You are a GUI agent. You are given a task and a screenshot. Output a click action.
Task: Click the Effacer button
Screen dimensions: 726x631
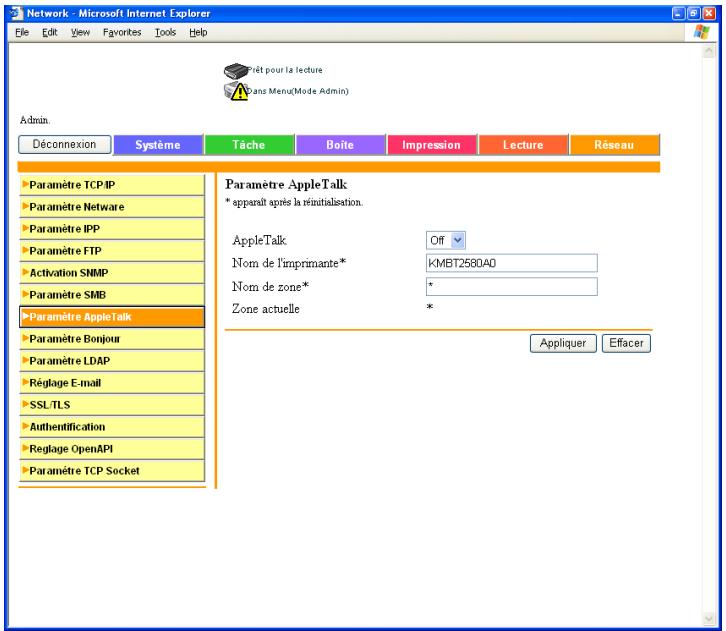tap(626, 343)
